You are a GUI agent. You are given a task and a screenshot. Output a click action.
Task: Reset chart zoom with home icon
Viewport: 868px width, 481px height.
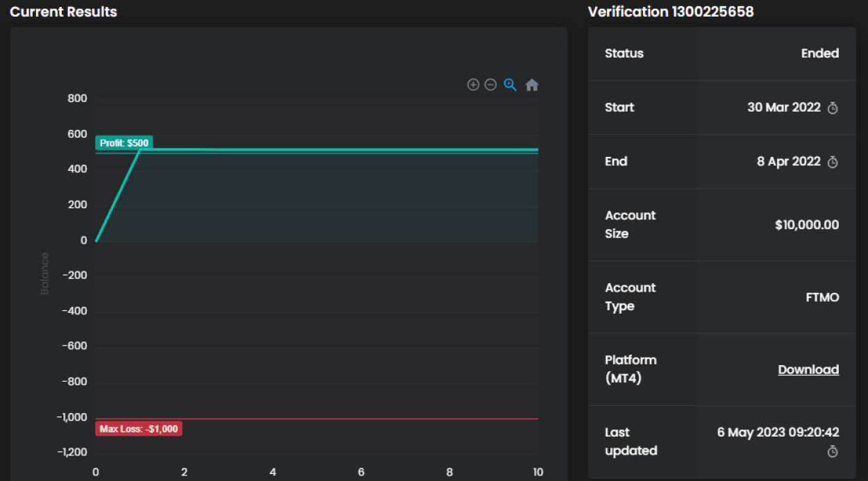pyautogui.click(x=532, y=85)
